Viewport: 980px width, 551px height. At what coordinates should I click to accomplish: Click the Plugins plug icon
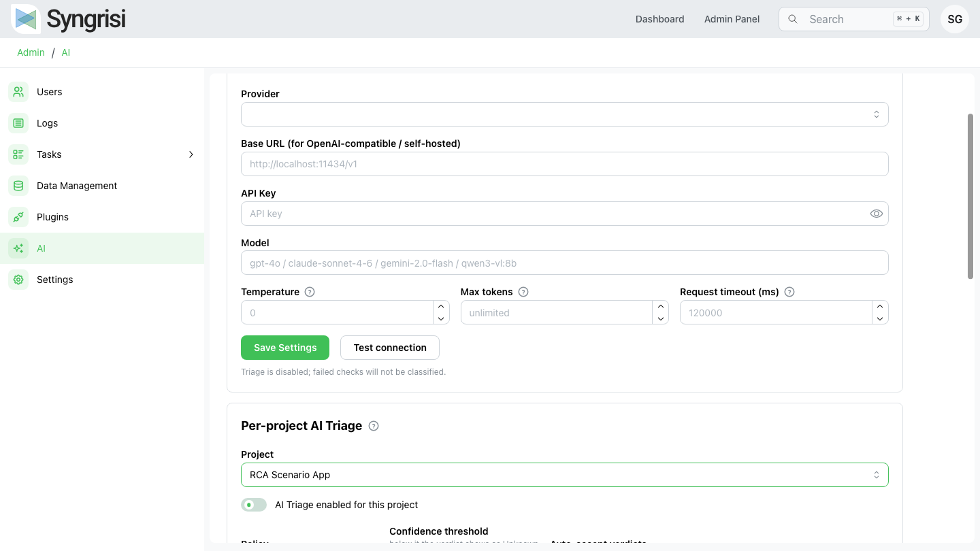click(x=18, y=217)
